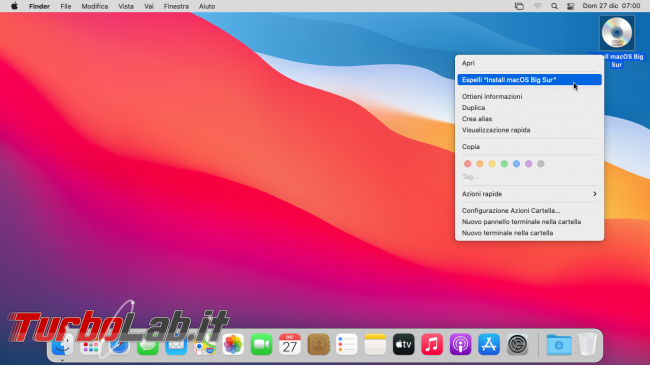This screenshot has height=365, width=650.
Task: Choose Espelli "Install macOS Big Sur"
Action: coord(529,80)
